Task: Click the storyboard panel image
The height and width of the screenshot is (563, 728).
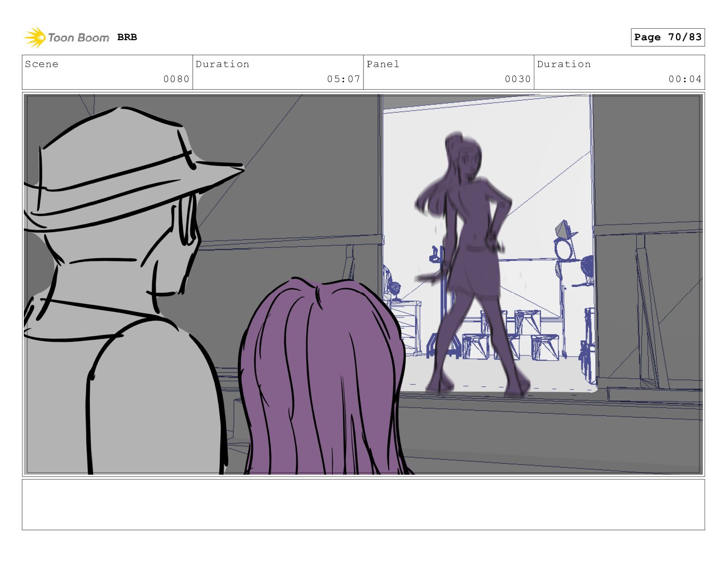Action: coord(363,284)
